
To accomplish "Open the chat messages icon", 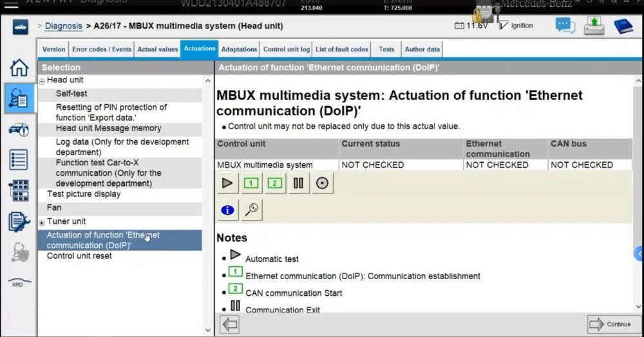I will pos(565,26).
